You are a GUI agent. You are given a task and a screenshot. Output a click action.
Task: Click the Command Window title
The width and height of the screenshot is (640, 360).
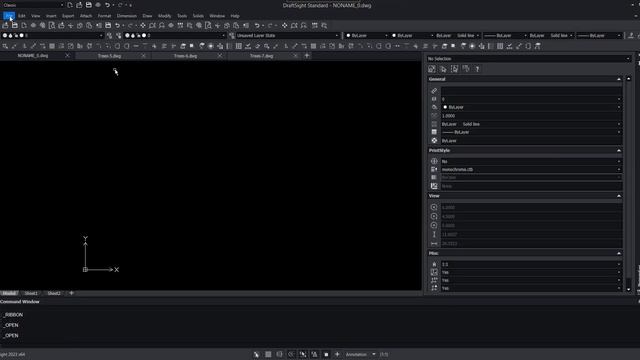20,302
